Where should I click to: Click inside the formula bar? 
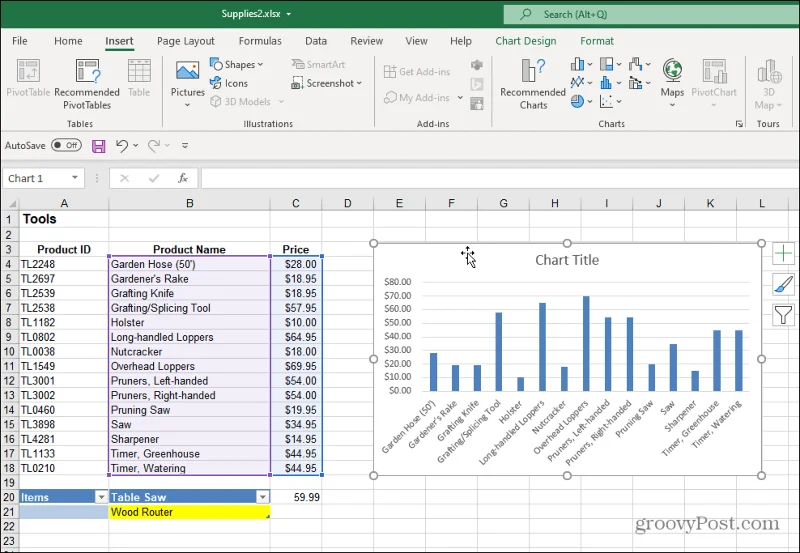pyautogui.click(x=500, y=178)
